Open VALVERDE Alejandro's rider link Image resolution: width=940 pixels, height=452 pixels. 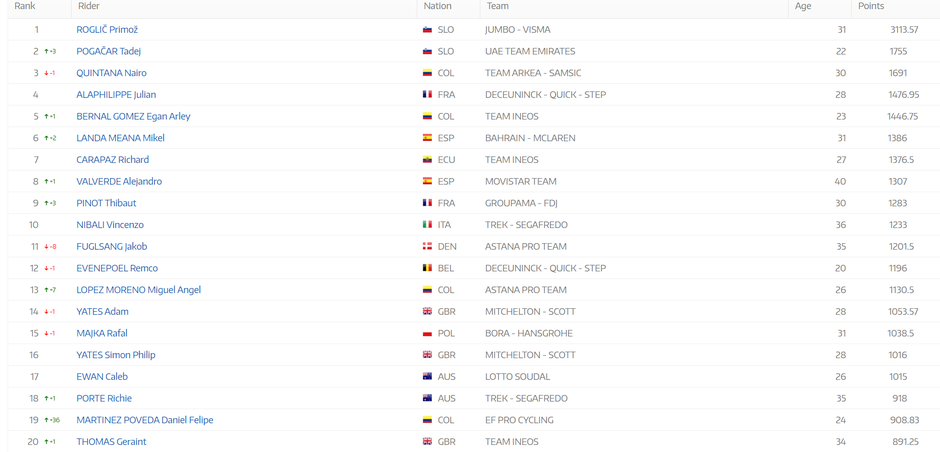(x=119, y=182)
